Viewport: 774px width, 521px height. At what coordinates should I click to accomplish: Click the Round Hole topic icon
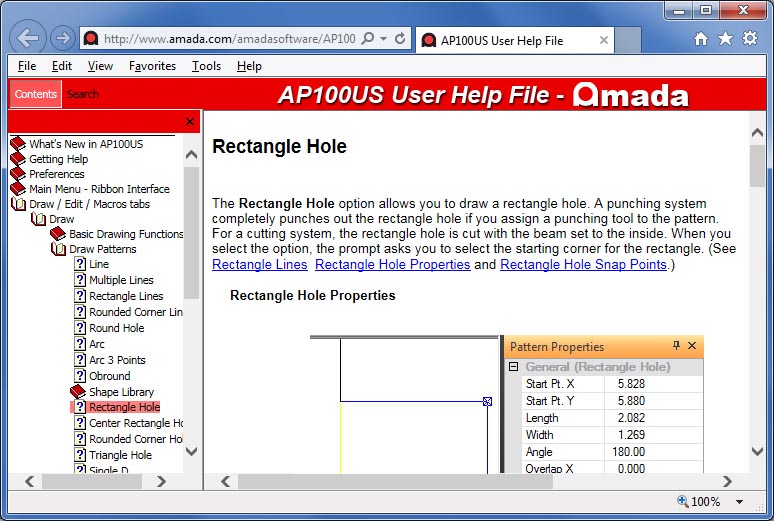tap(80, 328)
